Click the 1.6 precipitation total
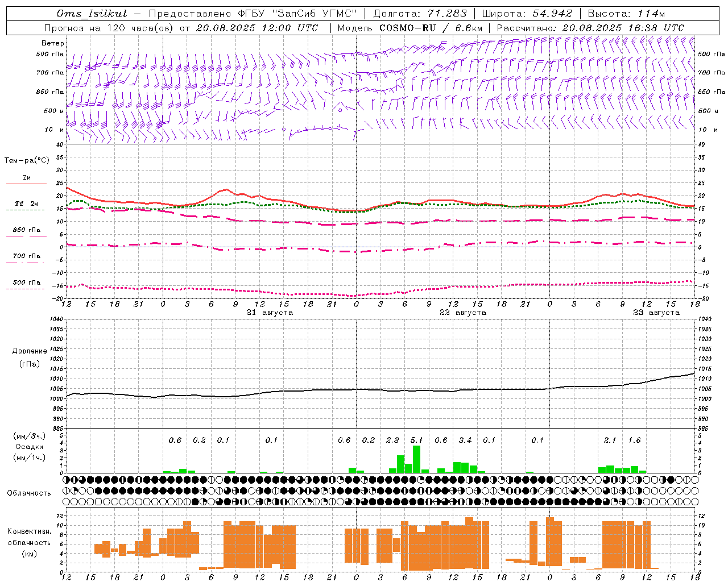 [x=634, y=440]
